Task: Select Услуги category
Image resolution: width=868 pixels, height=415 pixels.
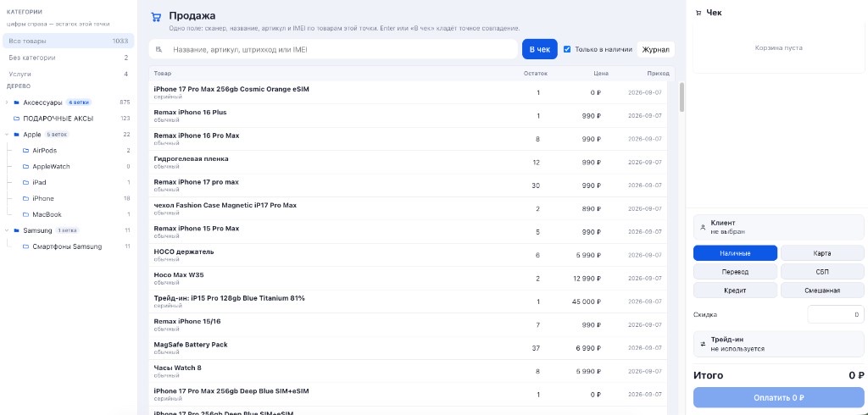Action: point(68,74)
